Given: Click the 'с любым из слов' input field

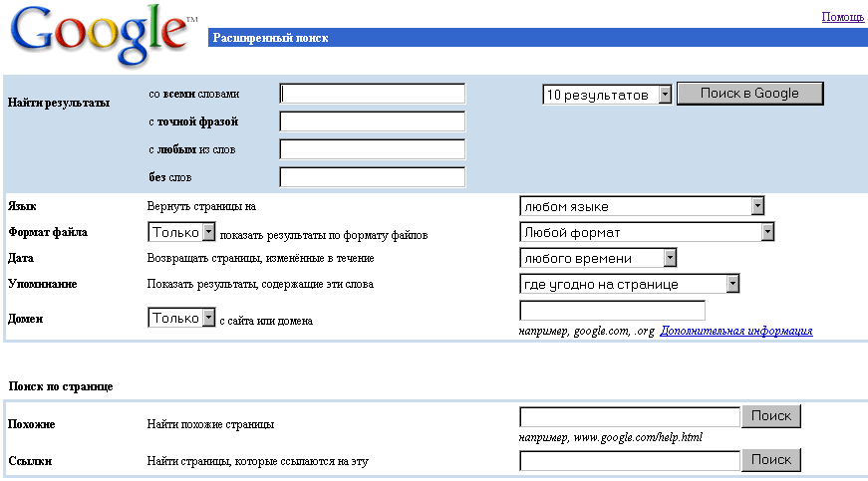Looking at the screenshot, I should (373, 149).
